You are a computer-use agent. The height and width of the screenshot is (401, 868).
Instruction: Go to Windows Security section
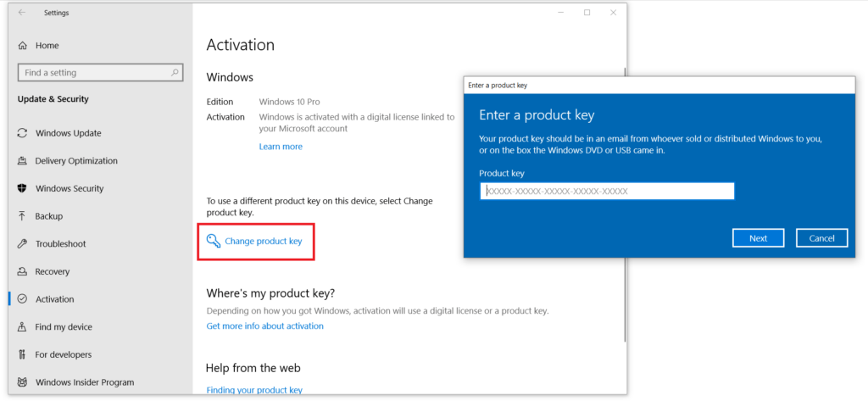point(70,188)
